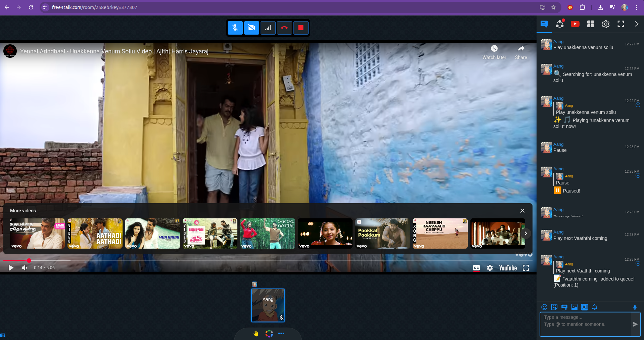Open the chat tab in the side panel

pyautogui.click(x=544, y=24)
